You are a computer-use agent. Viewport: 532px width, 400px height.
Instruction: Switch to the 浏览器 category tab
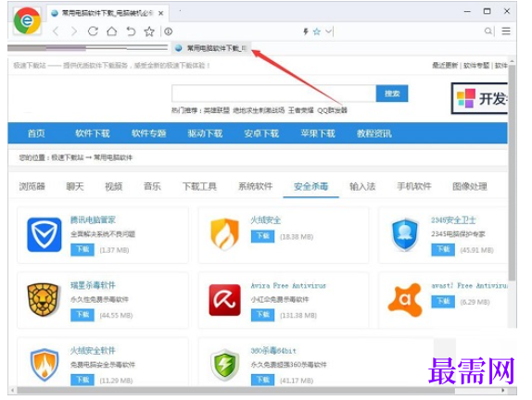[x=32, y=186]
